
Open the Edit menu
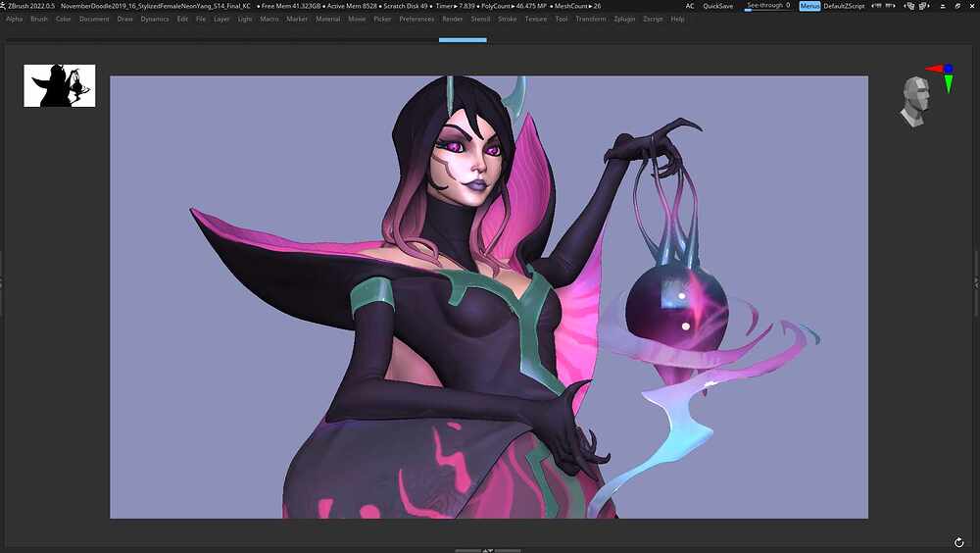182,19
